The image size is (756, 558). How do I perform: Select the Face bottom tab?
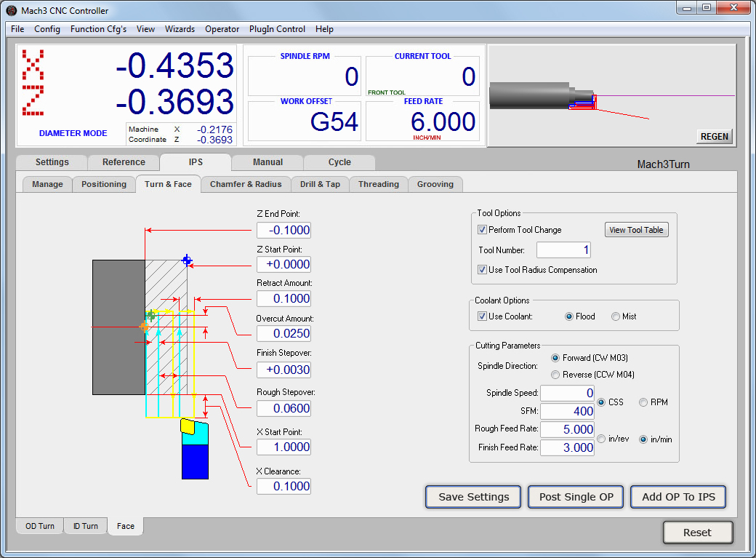(x=126, y=526)
